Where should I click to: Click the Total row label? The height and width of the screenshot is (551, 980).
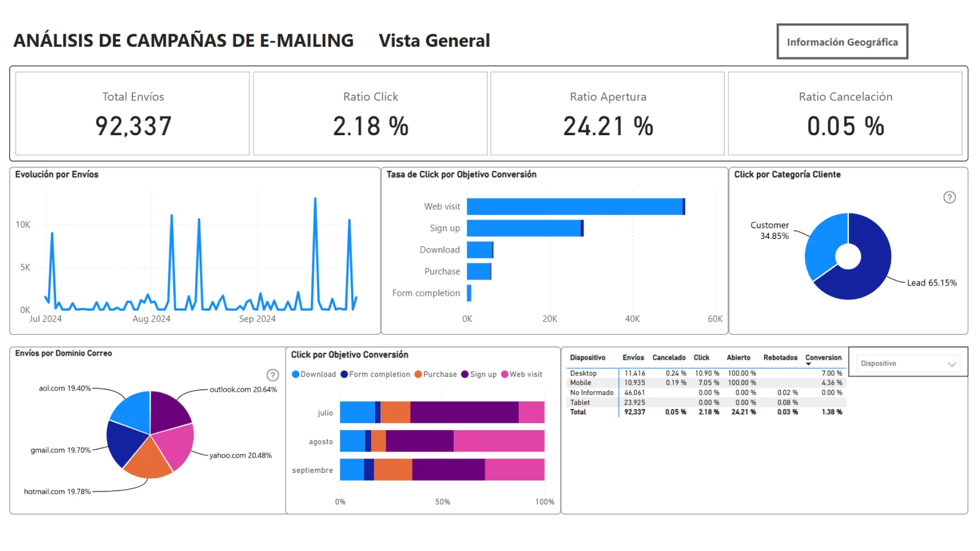coord(578,412)
